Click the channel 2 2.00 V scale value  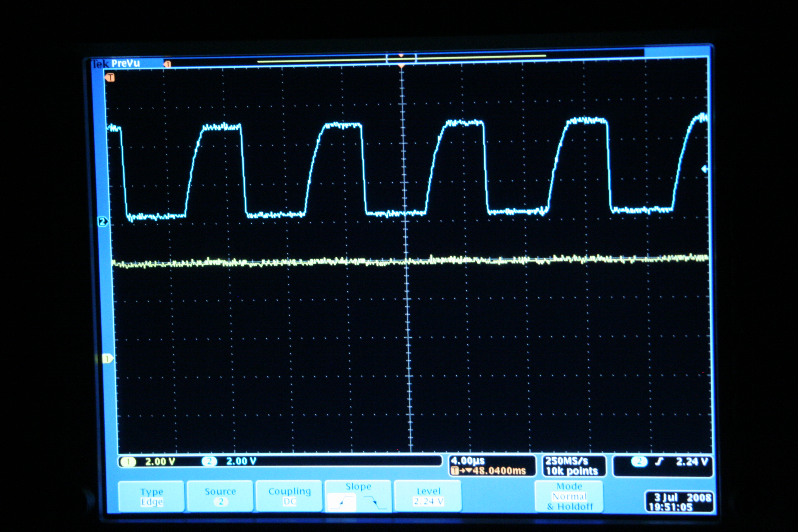coord(241,461)
